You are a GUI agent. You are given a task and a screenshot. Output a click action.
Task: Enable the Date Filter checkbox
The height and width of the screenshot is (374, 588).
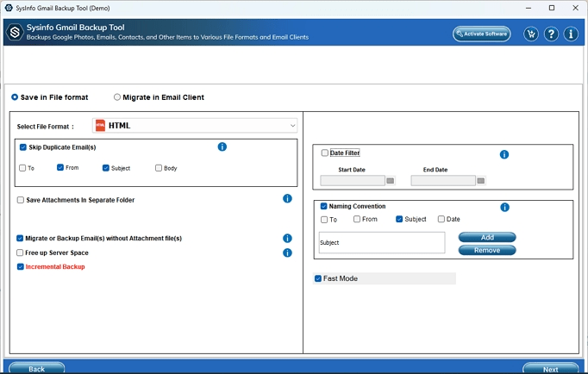click(x=325, y=153)
